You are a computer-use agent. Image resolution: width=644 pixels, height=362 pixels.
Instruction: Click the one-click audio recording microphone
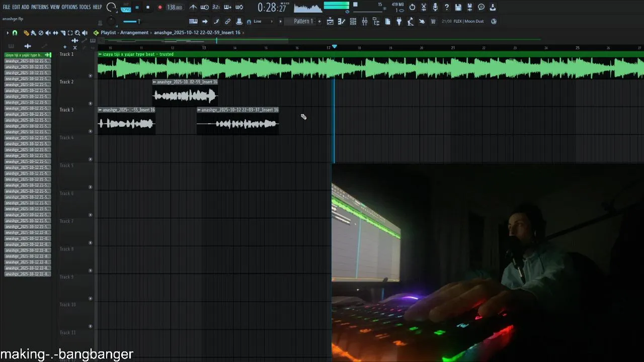(435, 7)
